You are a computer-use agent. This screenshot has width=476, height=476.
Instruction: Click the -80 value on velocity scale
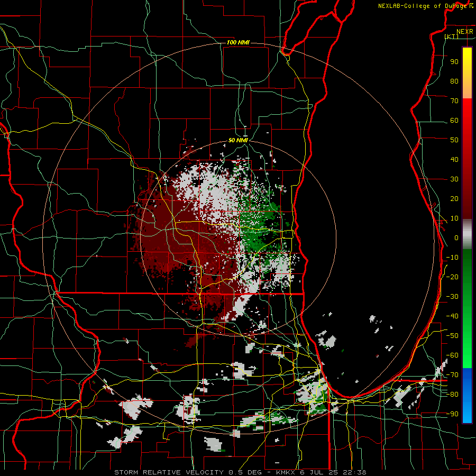(x=452, y=395)
